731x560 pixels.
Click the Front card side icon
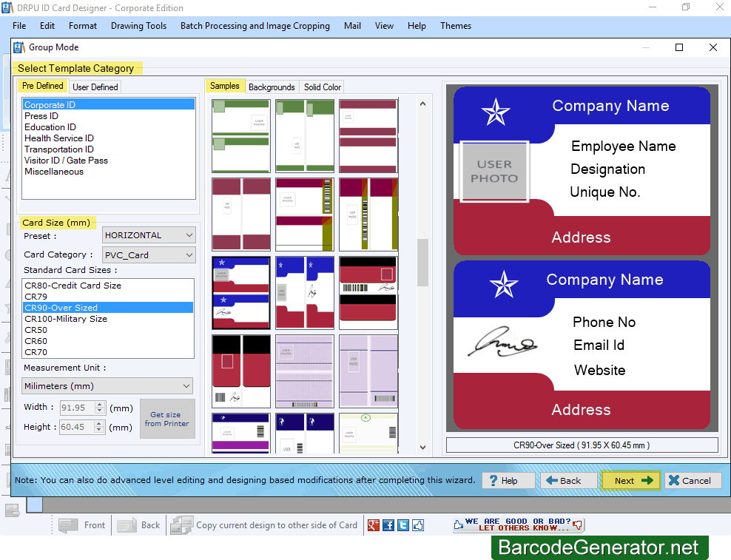click(x=69, y=525)
